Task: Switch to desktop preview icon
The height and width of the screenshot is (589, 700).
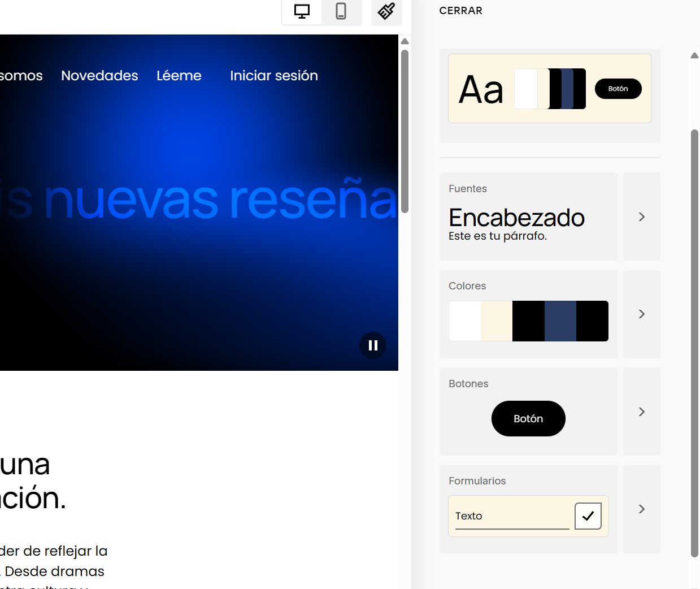Action: click(302, 11)
